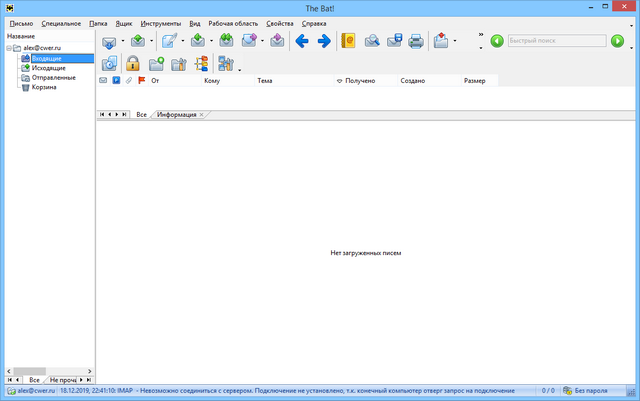Open dropdown arrow beside pencil compose icon
The image size is (640, 401).
182,42
